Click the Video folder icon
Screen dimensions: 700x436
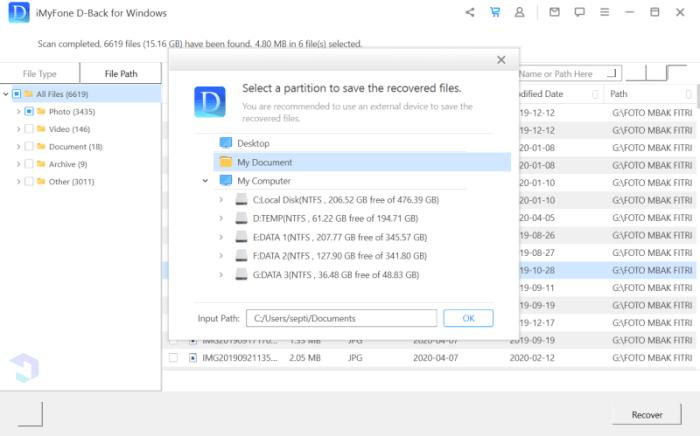41,129
